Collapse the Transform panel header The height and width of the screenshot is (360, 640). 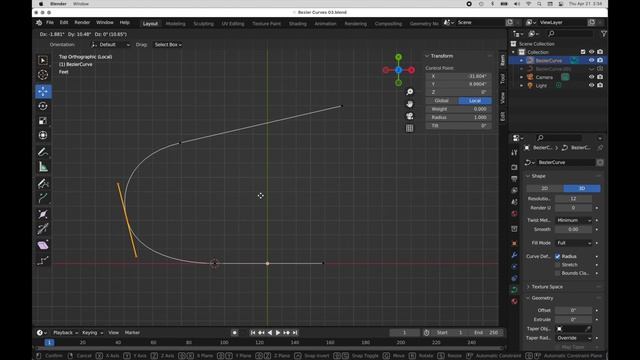442,56
